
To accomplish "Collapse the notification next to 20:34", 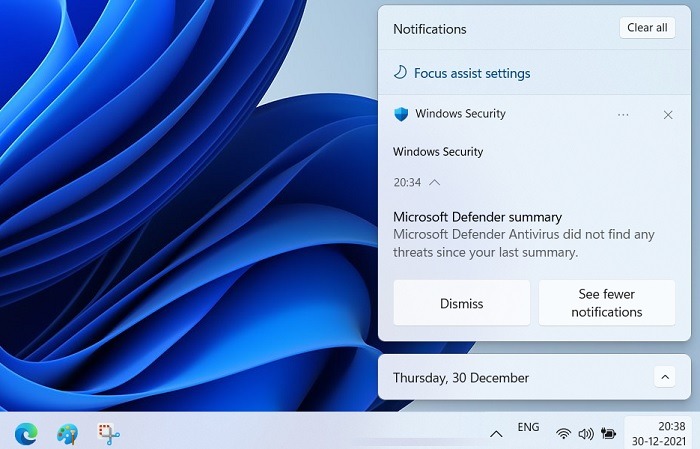I will (x=434, y=182).
